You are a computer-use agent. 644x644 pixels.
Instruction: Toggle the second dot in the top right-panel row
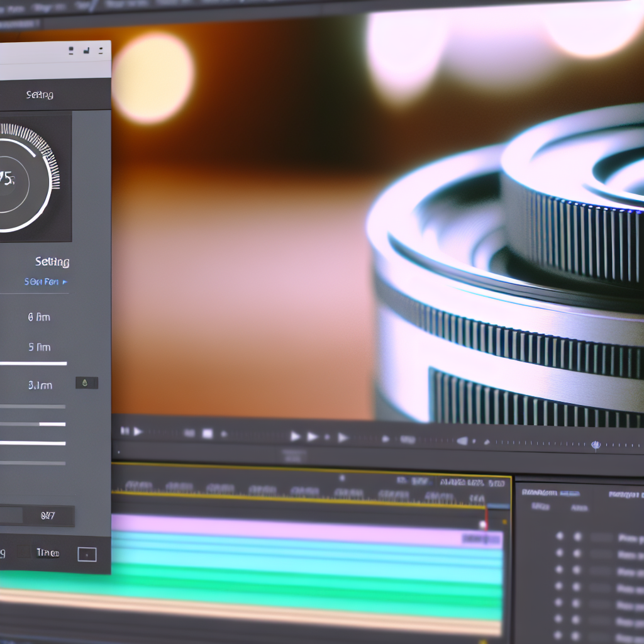[577, 536]
